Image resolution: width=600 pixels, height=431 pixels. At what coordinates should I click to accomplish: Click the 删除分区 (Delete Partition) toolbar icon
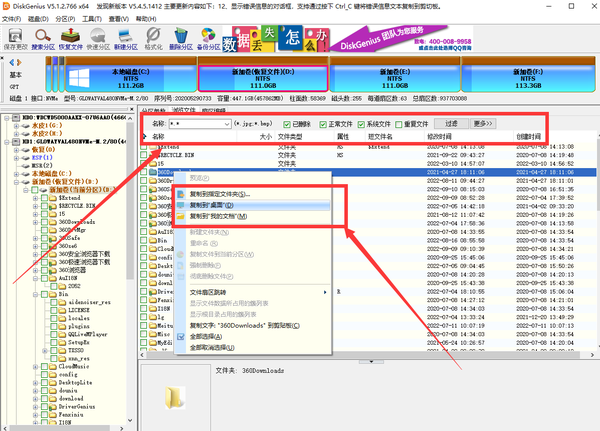[x=182, y=37]
